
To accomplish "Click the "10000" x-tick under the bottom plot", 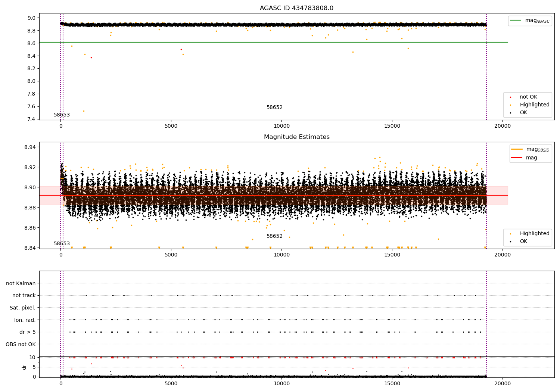I will coord(281,383).
